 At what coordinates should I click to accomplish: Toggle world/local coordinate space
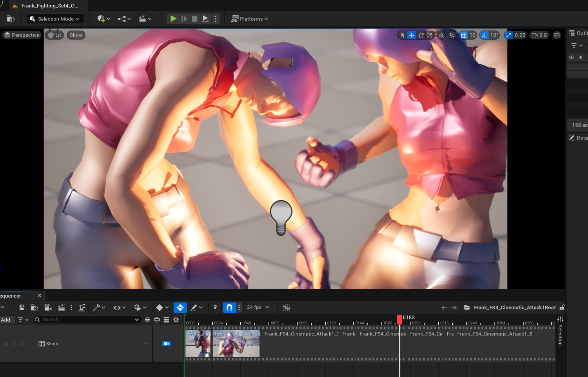click(441, 35)
